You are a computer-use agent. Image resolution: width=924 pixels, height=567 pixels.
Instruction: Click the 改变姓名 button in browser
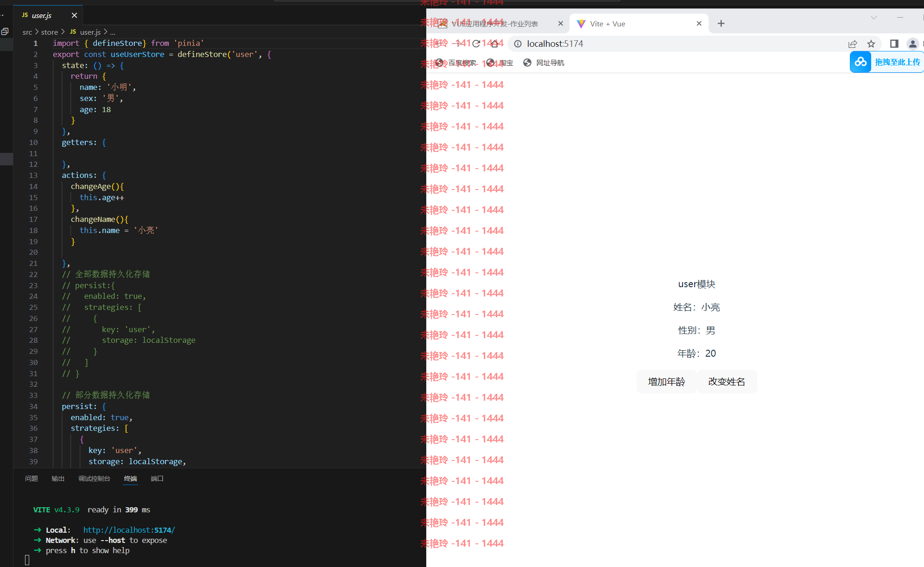pos(727,382)
